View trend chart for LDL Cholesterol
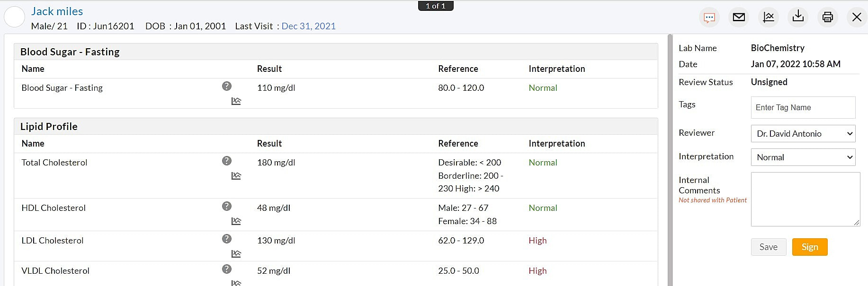Viewport: 868px width, 286px height. tap(236, 254)
